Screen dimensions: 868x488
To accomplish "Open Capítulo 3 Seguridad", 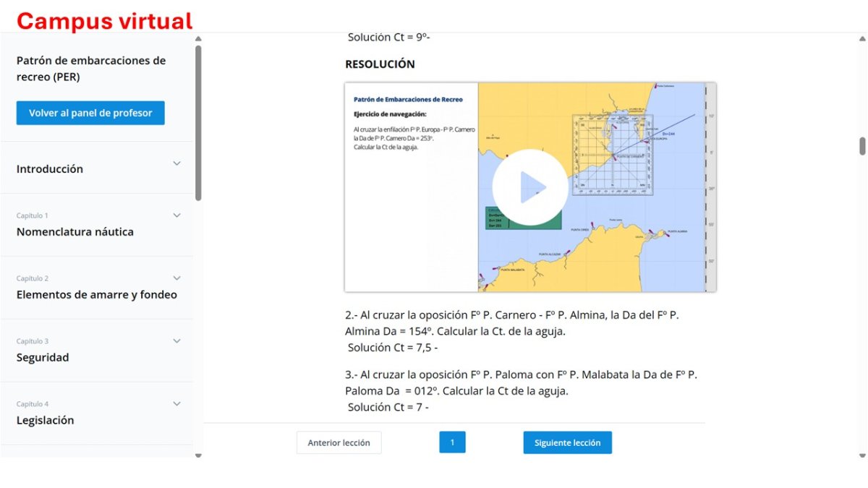I will coord(43,351).
